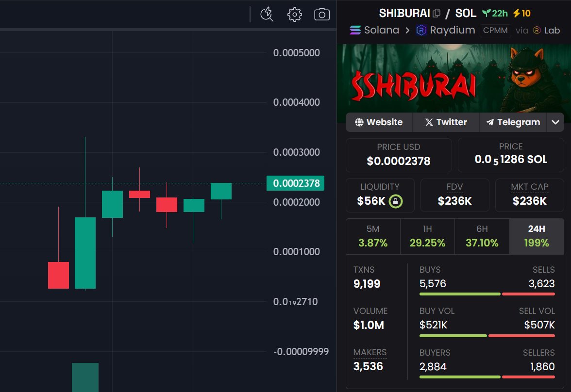Viewport: 571px width, 392px height.
Task: Click the 0.0005000 price axis label
Action: coord(296,53)
